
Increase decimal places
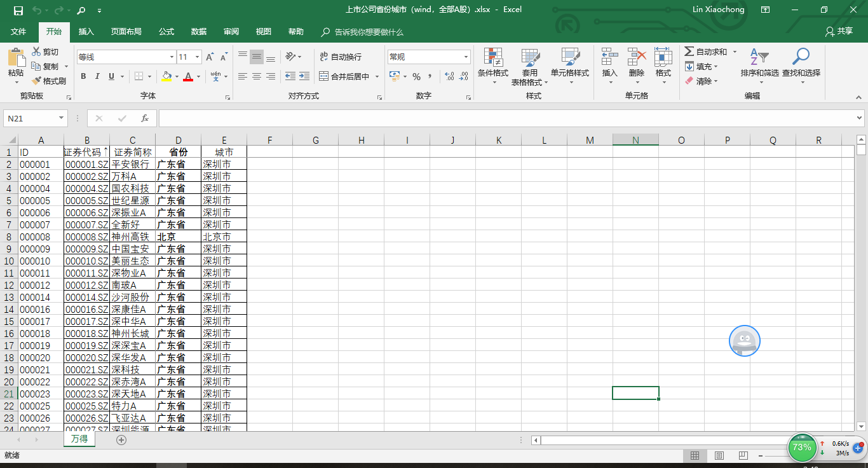(x=450, y=76)
